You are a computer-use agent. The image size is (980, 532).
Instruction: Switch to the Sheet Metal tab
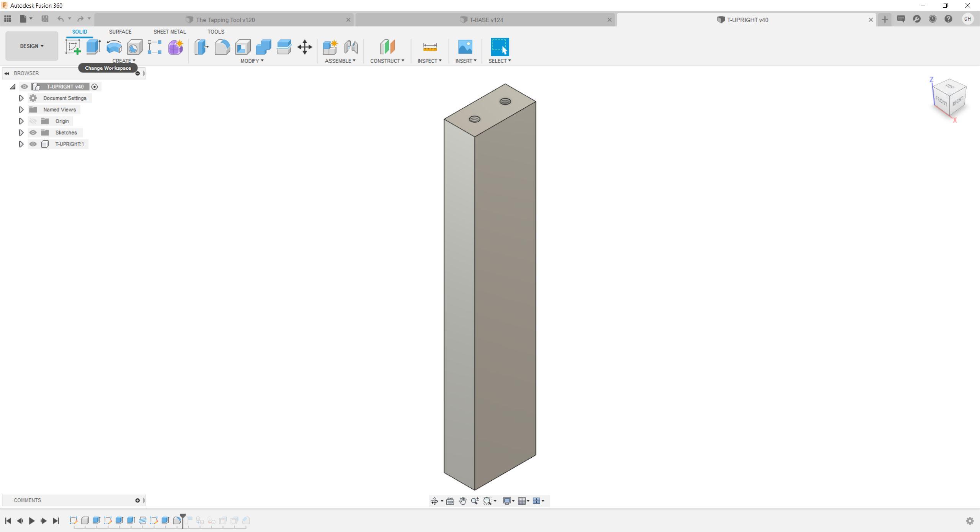(169, 31)
